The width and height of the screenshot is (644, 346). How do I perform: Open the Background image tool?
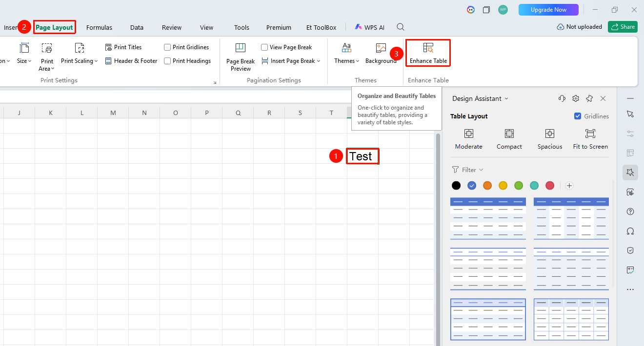[381, 53]
